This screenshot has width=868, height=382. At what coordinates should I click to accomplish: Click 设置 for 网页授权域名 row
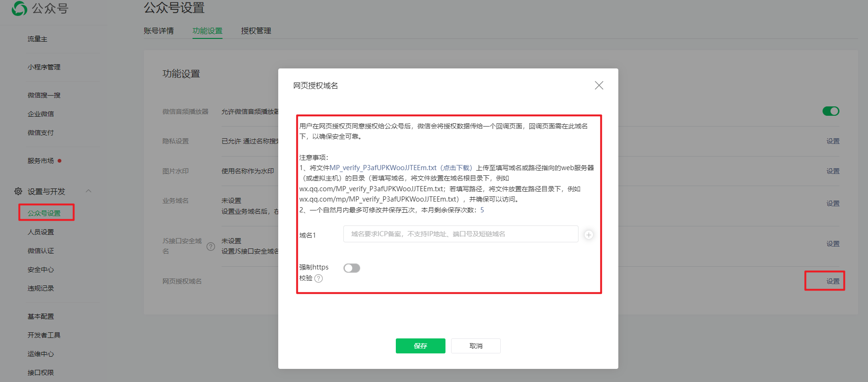pos(833,281)
